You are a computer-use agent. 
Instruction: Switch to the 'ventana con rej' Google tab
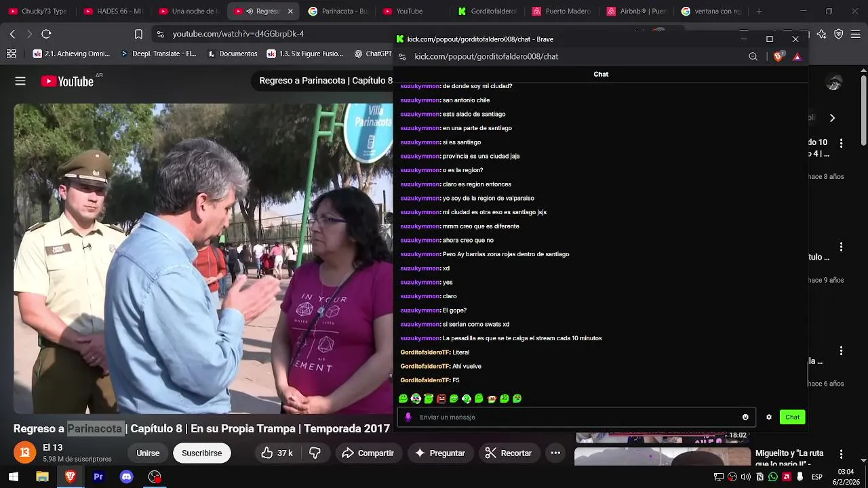[x=712, y=12]
